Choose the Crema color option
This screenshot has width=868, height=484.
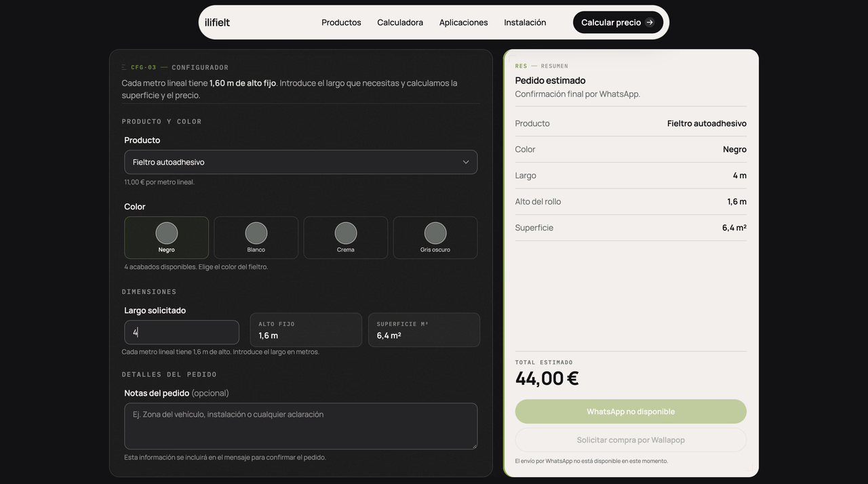[345, 237]
